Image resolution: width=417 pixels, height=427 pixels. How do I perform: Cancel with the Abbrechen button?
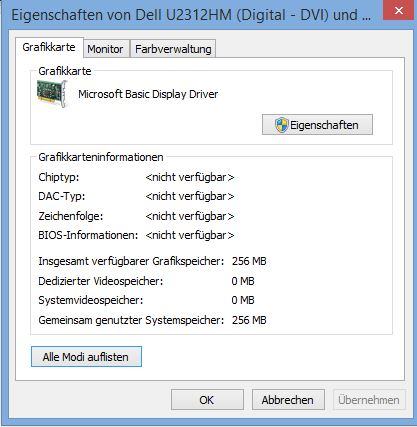pyautogui.click(x=288, y=399)
